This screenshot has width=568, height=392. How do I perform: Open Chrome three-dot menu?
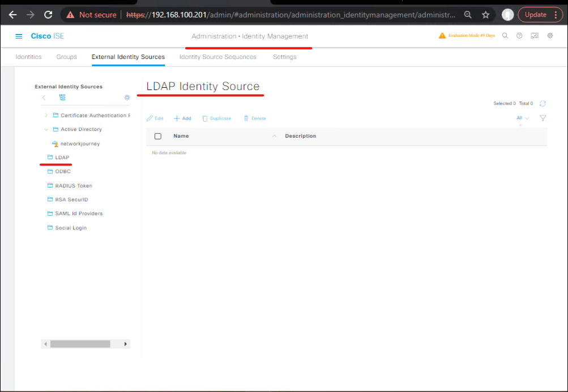tap(556, 15)
